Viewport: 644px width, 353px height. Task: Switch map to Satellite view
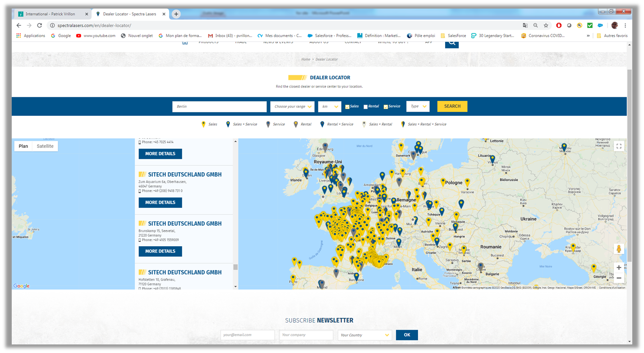pos(45,146)
